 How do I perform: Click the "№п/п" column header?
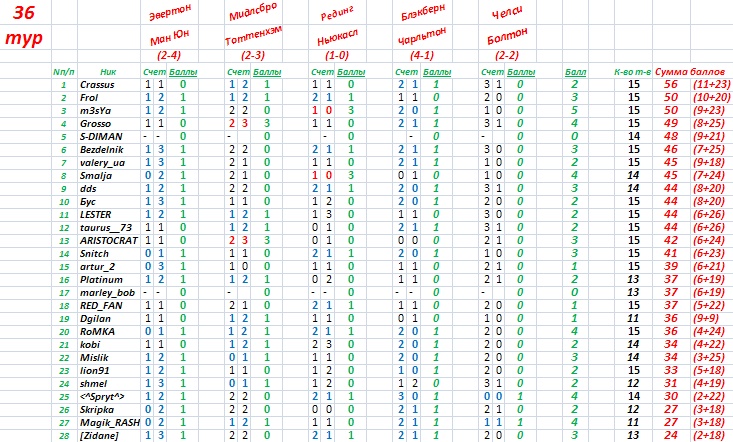(x=63, y=73)
